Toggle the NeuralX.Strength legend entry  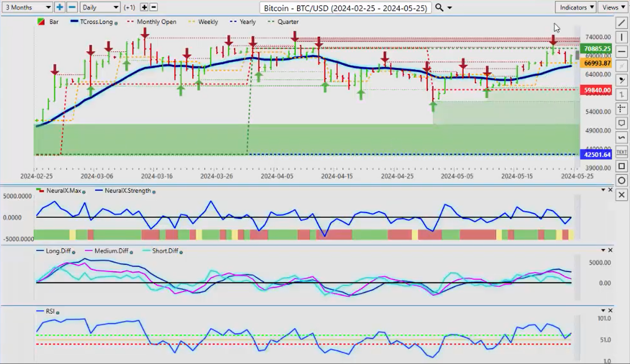pyautogui.click(x=126, y=190)
